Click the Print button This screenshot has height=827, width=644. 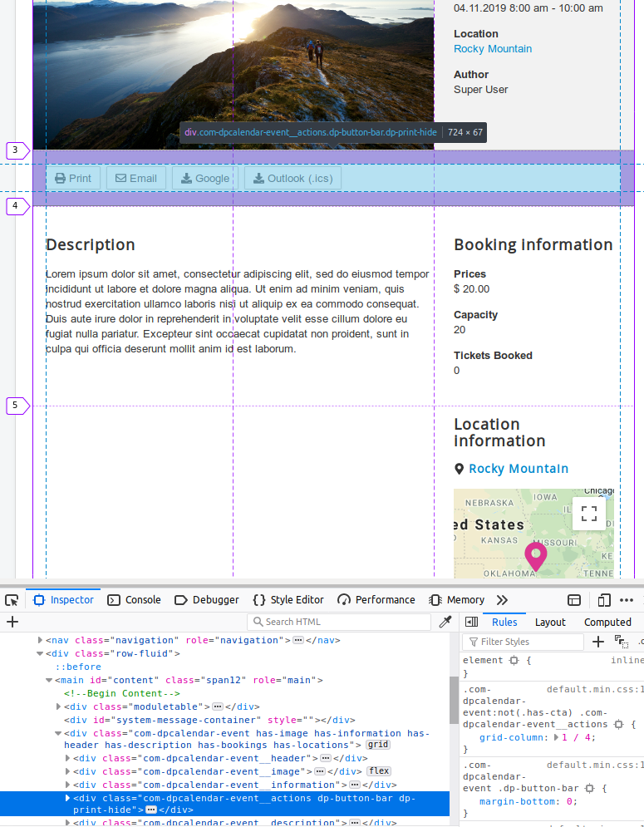pos(73,178)
